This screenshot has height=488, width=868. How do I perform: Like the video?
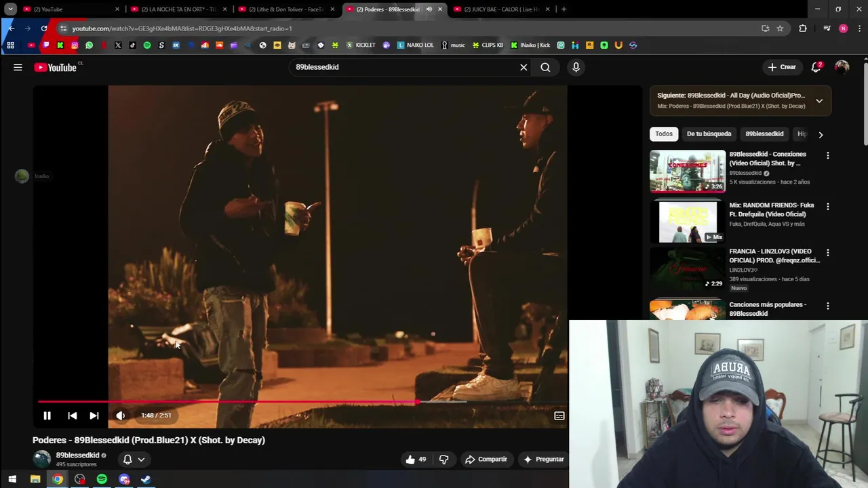pyautogui.click(x=416, y=460)
